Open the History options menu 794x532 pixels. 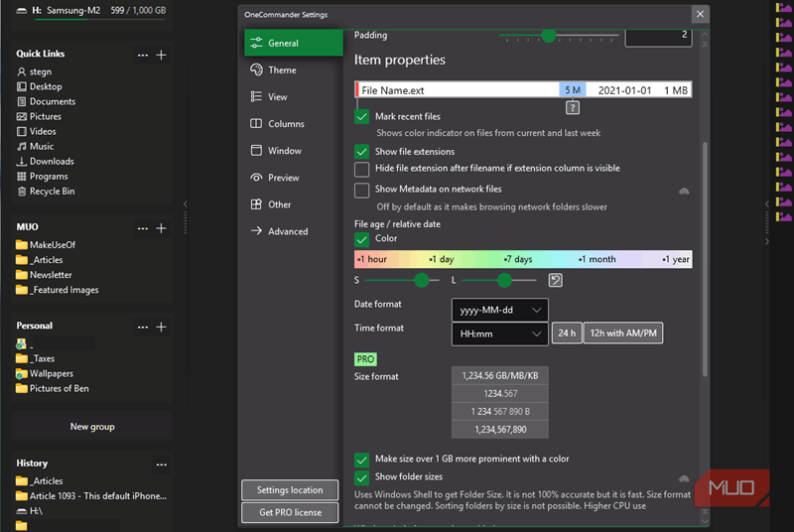161,465
